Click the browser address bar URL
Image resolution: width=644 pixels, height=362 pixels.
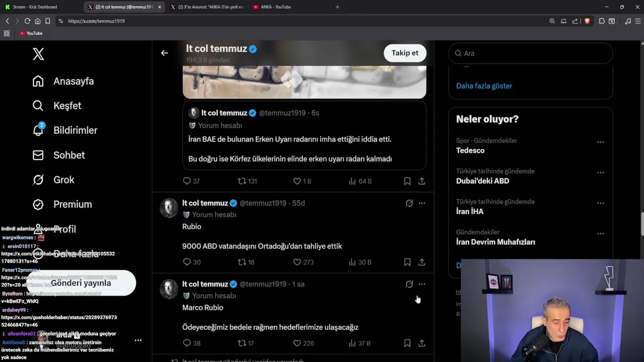(x=96, y=21)
